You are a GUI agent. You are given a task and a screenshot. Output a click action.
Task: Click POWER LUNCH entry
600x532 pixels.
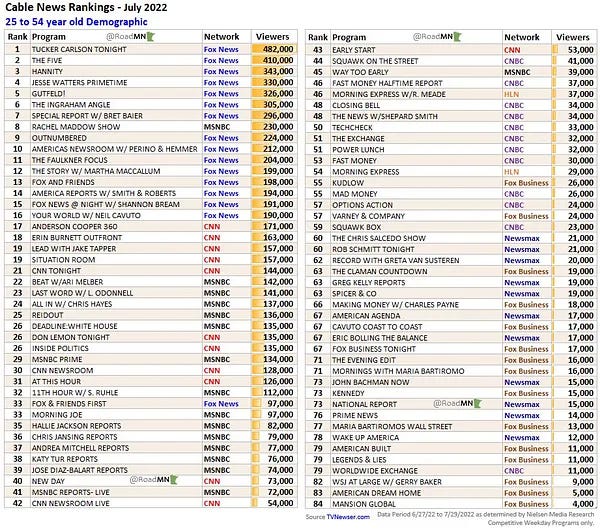coord(359,150)
